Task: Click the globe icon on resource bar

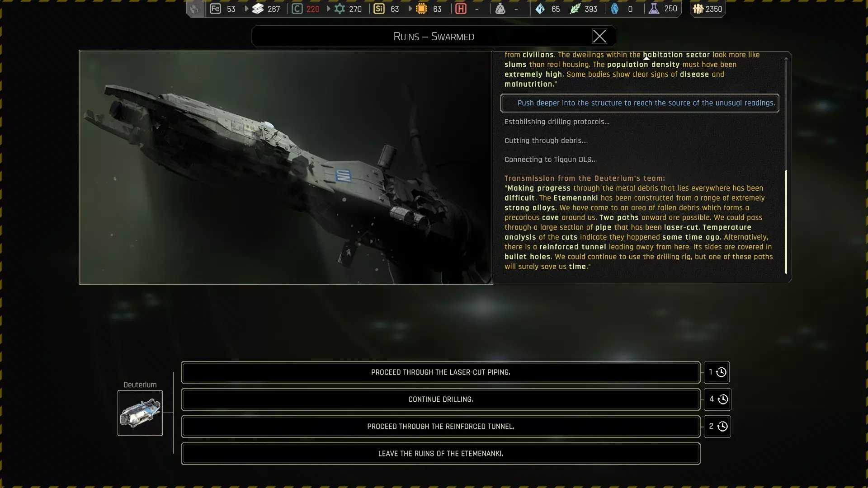Action: (x=195, y=9)
